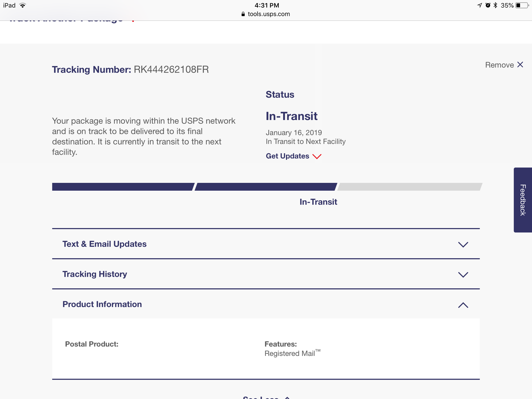The height and width of the screenshot is (399, 532).
Task: Open the Get Updates dropdown arrow
Action: [317, 157]
